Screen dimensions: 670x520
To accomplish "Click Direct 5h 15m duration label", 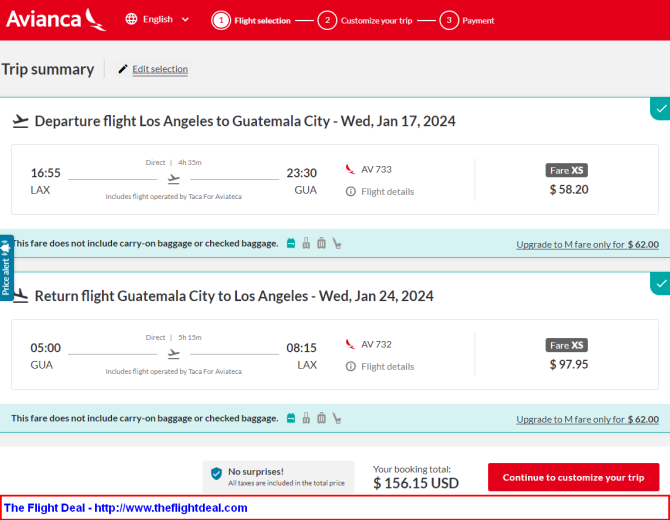I will pyautogui.click(x=173, y=338).
